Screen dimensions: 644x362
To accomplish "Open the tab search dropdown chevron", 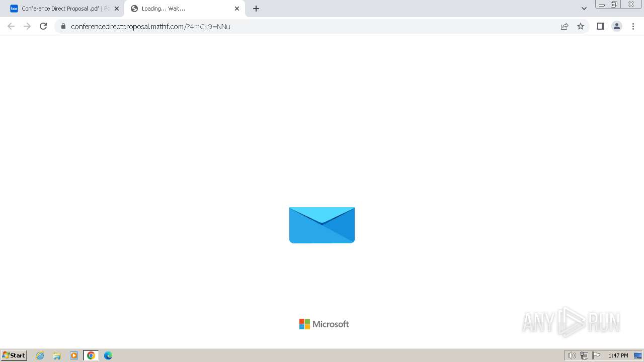I will [x=584, y=9].
